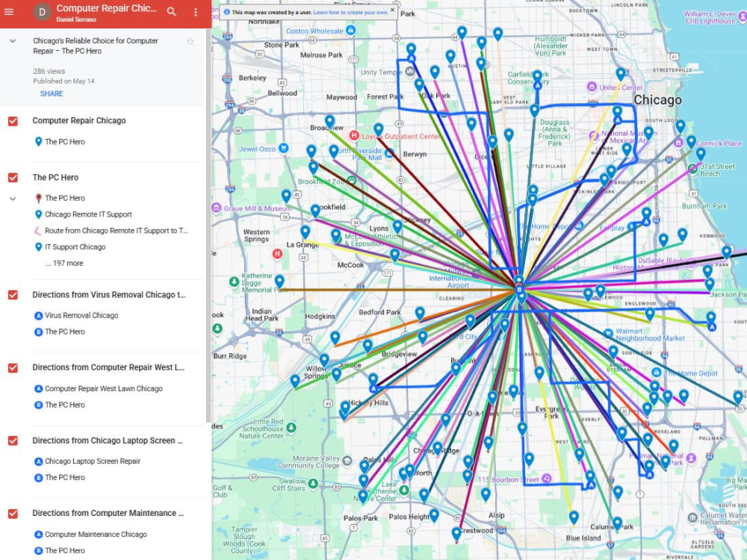
Task: Click the A route marker near Hickory Hills
Action: (373, 389)
